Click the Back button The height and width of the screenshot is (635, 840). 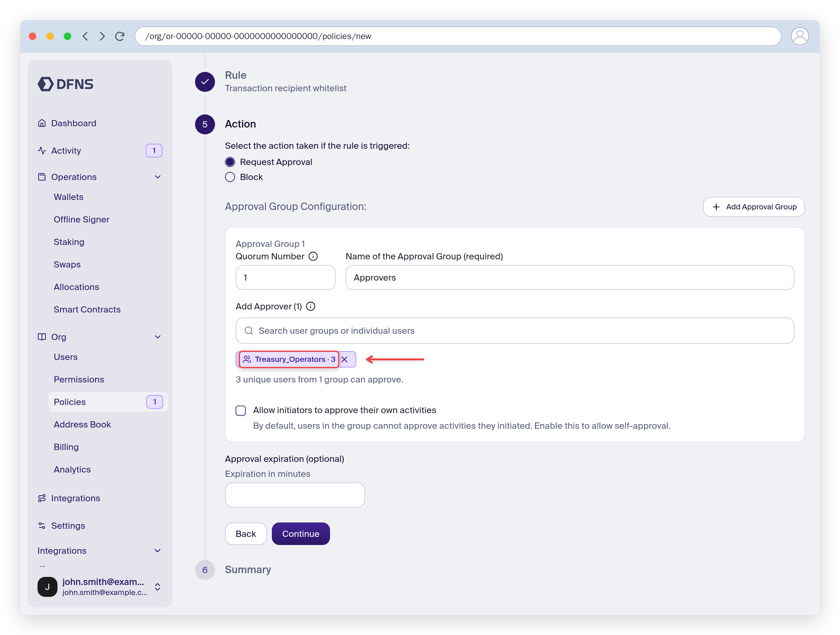pyautogui.click(x=246, y=534)
